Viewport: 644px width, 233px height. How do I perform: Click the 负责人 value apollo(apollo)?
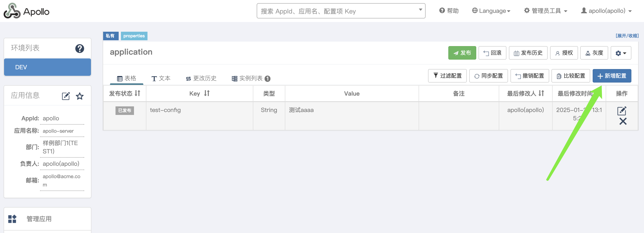coord(61,164)
